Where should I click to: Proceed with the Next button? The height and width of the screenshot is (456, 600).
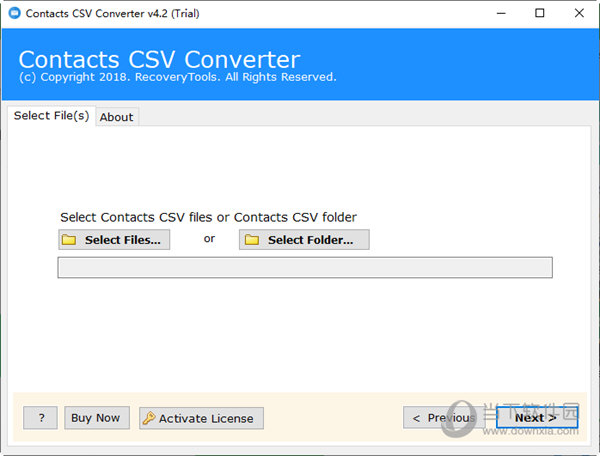coord(537,418)
